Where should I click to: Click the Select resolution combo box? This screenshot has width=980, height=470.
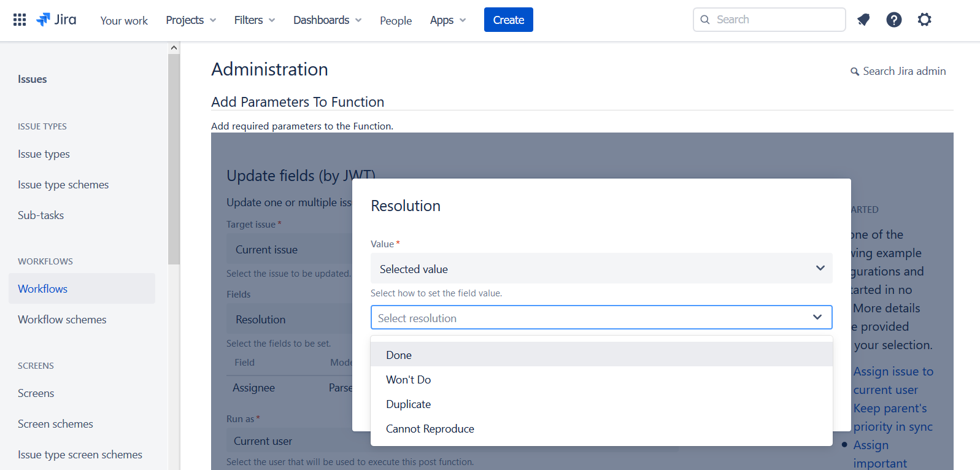(601, 317)
